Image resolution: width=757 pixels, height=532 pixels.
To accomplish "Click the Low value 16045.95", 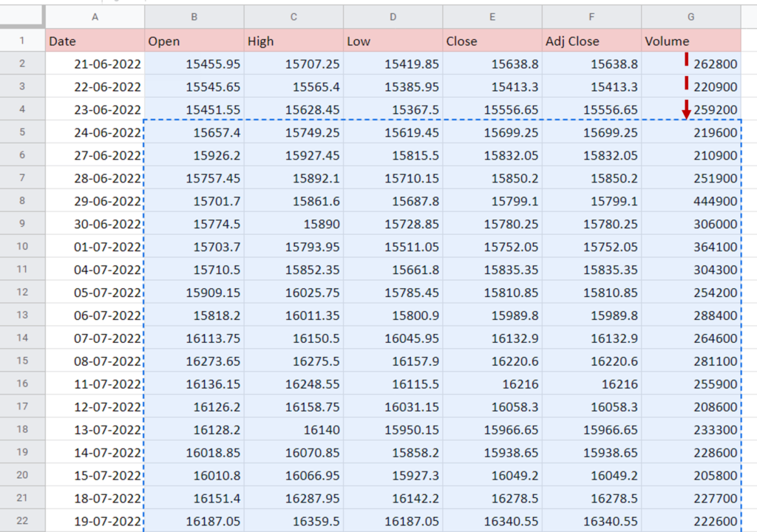I will 393,338.
